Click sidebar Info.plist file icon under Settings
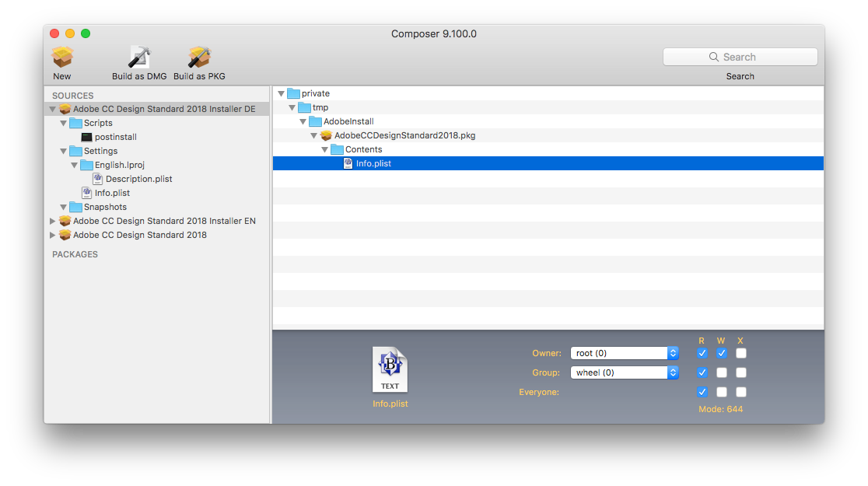The width and height of the screenshot is (868, 486). click(86, 193)
